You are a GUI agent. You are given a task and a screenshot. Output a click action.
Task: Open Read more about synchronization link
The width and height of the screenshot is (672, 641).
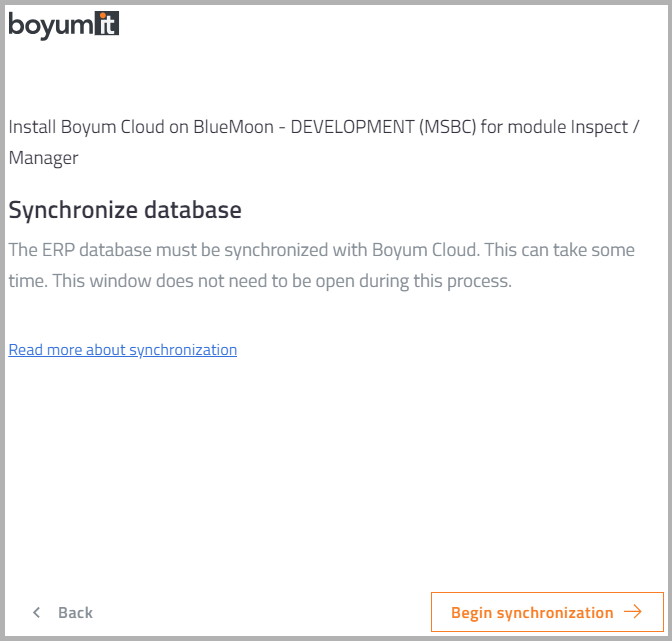tap(123, 350)
